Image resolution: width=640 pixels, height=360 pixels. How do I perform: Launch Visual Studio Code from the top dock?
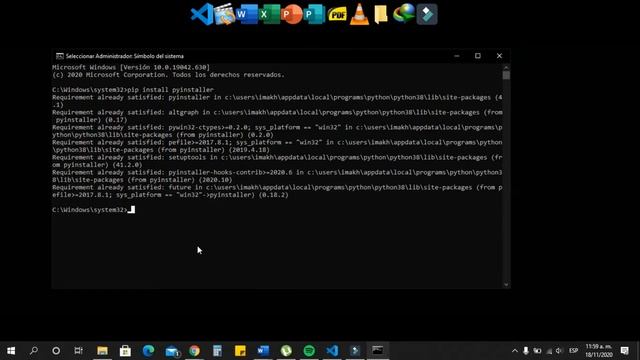click(202, 14)
